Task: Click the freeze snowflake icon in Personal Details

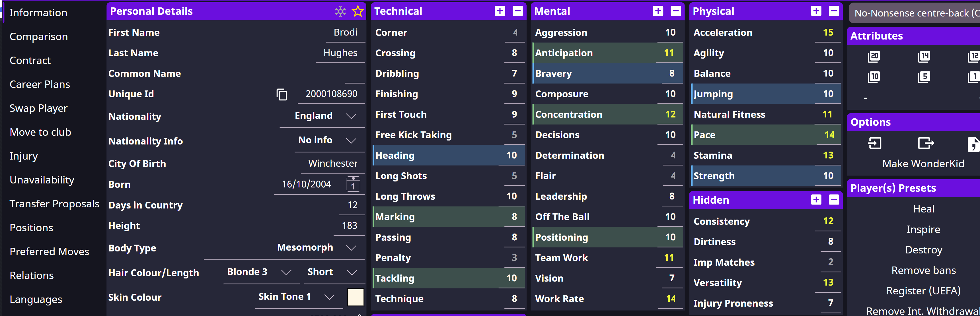Action: click(x=340, y=11)
